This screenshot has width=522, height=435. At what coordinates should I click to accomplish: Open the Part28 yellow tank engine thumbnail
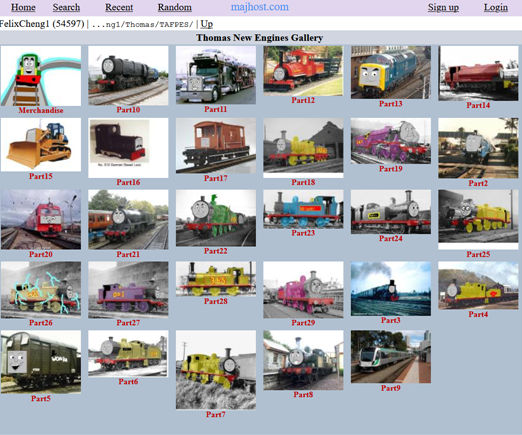click(x=216, y=279)
